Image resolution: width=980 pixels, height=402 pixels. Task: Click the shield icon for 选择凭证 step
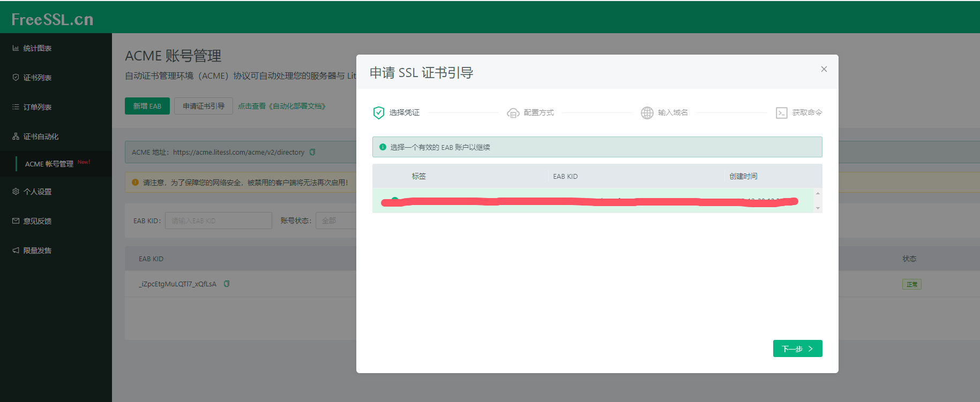point(378,112)
